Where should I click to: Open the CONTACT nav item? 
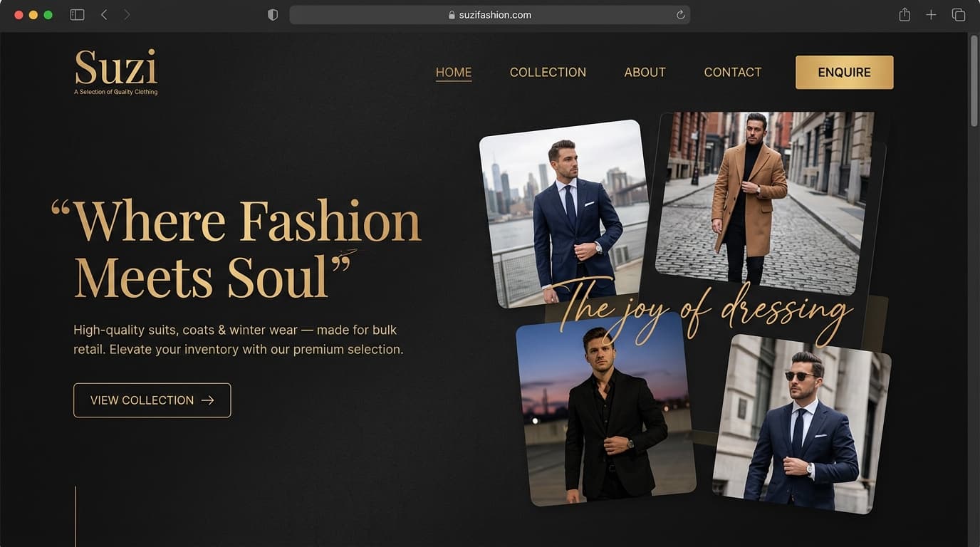click(x=733, y=73)
